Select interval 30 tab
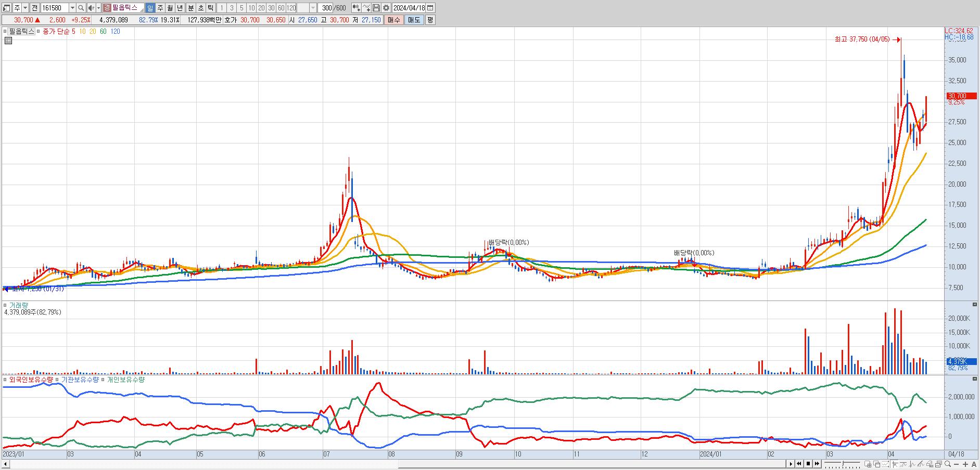 tap(271, 8)
